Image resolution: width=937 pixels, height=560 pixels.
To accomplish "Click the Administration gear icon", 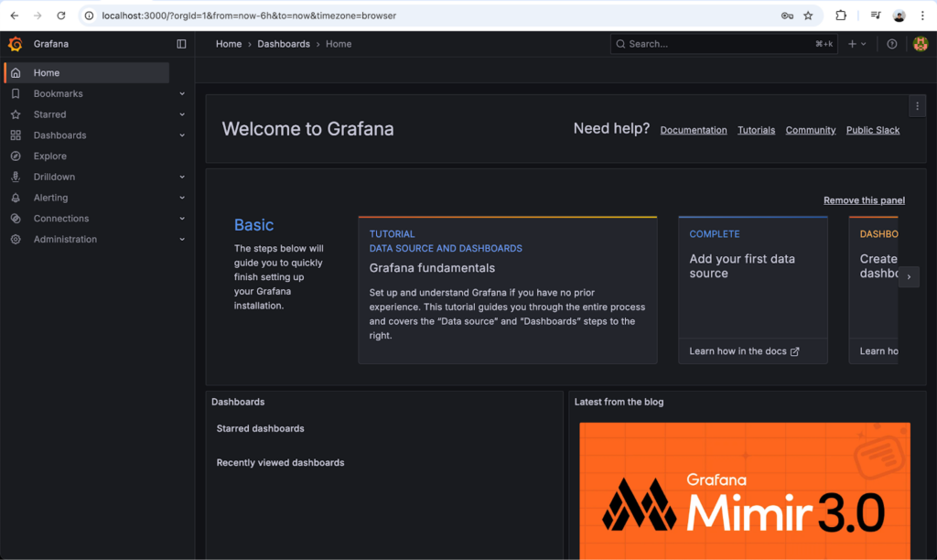I will tap(15, 240).
